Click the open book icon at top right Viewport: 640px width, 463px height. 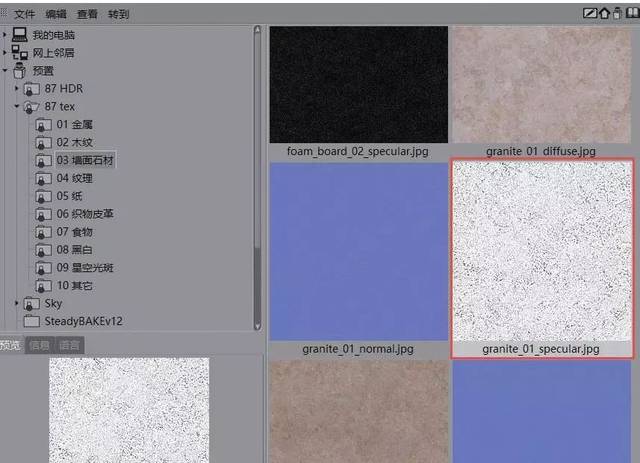click(x=632, y=13)
